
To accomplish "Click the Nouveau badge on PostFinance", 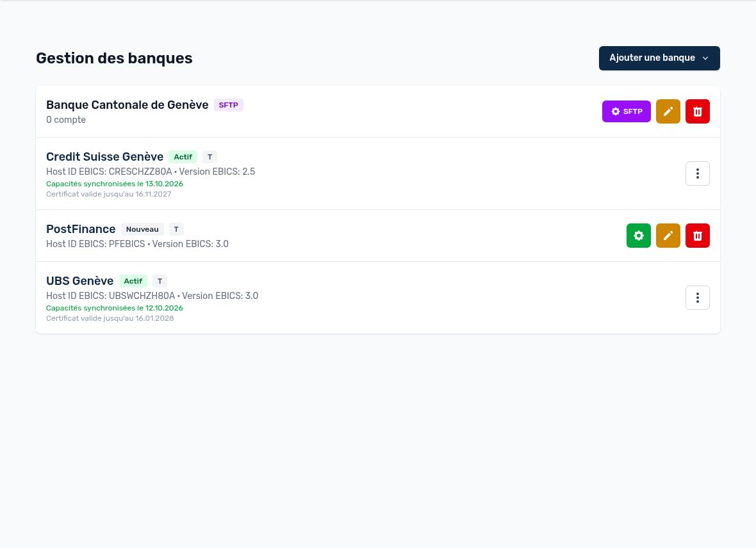I will 142,229.
